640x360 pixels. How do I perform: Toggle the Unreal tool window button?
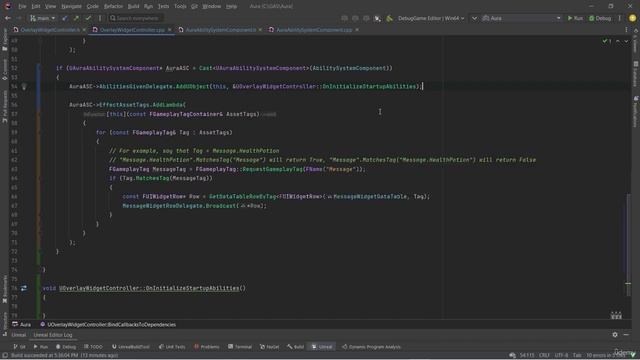322,347
